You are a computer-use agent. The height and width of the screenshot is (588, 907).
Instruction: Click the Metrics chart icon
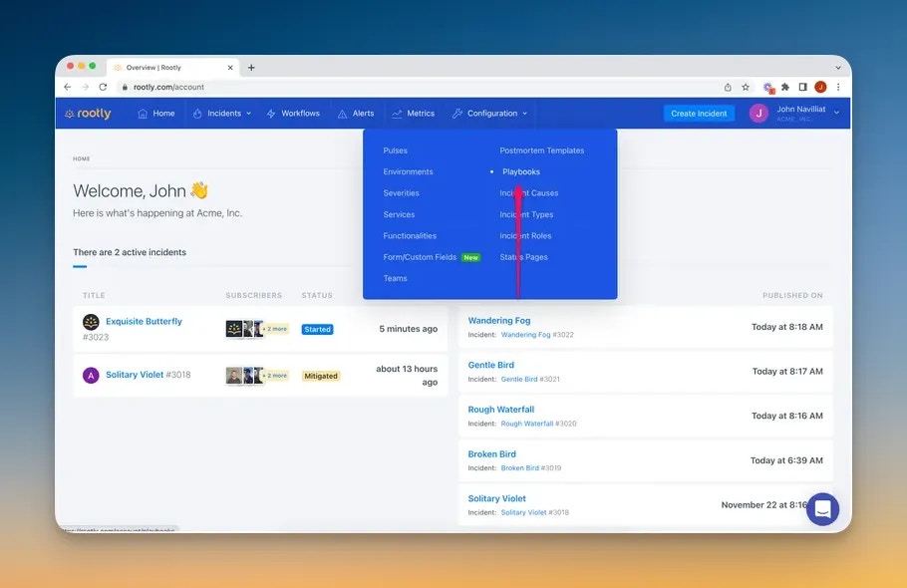397,114
